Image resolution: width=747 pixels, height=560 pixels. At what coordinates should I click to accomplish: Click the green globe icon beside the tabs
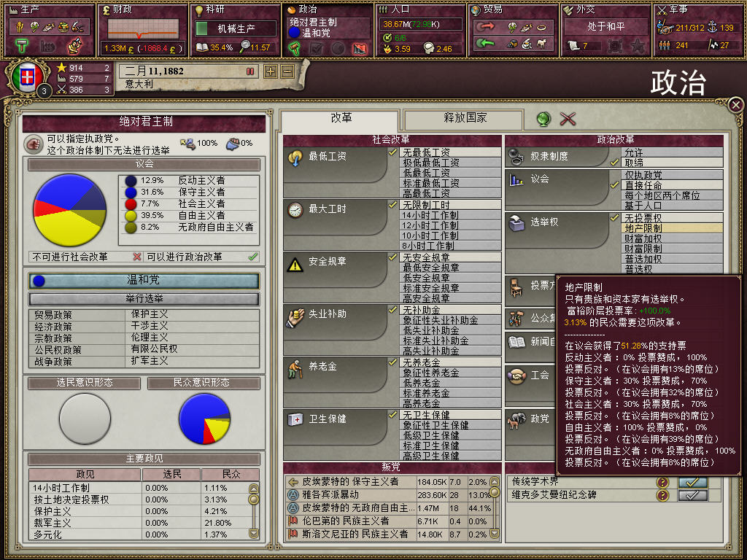pyautogui.click(x=543, y=119)
